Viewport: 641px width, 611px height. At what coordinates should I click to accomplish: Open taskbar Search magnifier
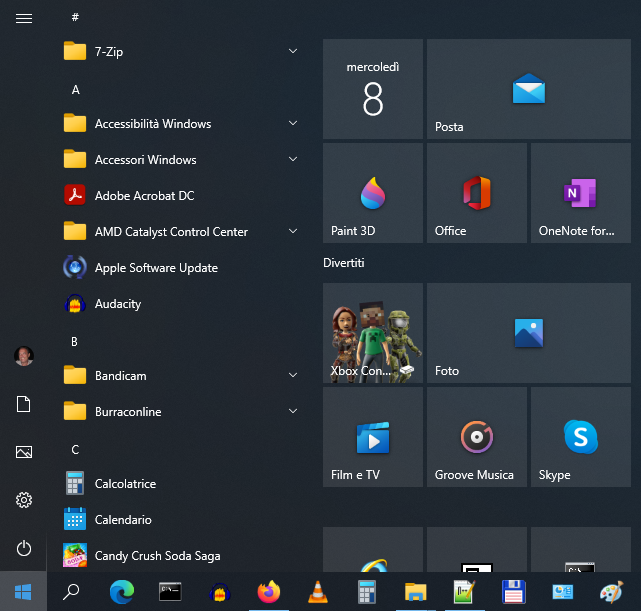71,591
